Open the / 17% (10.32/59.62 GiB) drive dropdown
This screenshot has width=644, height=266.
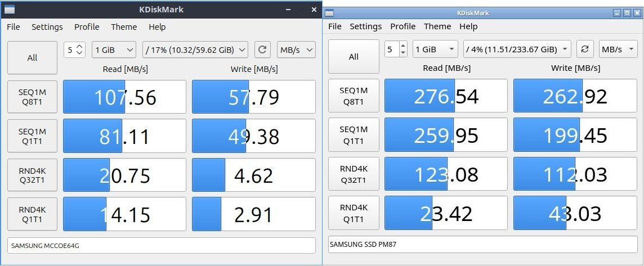(195, 50)
